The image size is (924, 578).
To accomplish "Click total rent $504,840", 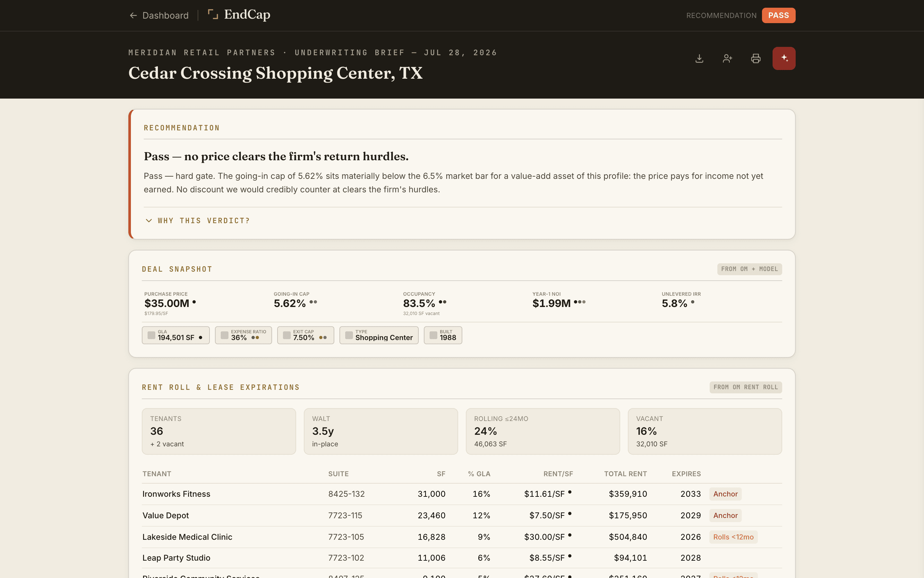I will coord(628,537).
